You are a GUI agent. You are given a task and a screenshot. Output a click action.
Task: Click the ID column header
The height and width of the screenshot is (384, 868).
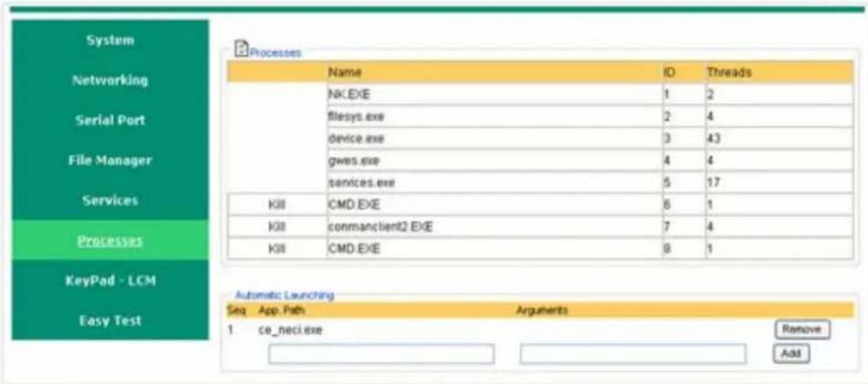[x=669, y=72]
